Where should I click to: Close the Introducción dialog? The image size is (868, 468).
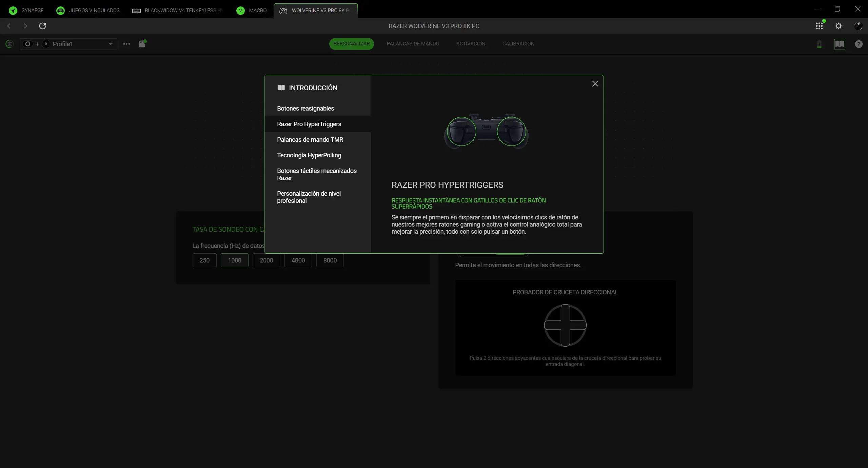point(595,83)
